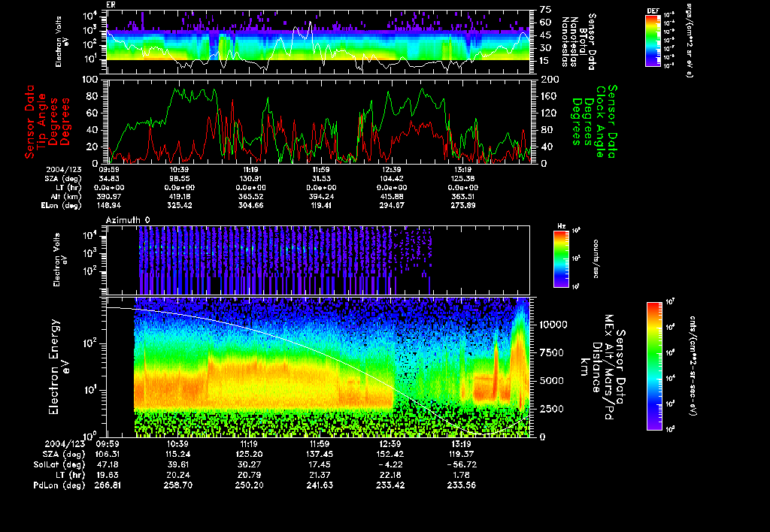Click the SolLat value 47.18

click(108, 465)
